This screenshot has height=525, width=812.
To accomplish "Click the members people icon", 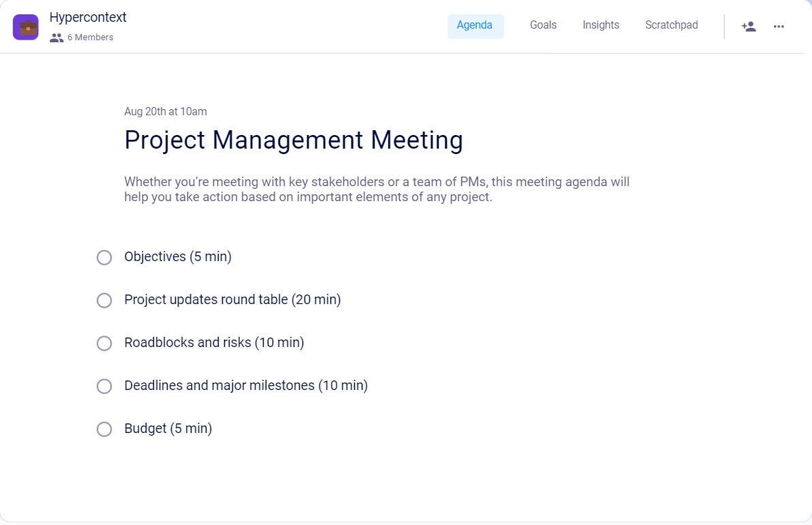I will 56,37.
